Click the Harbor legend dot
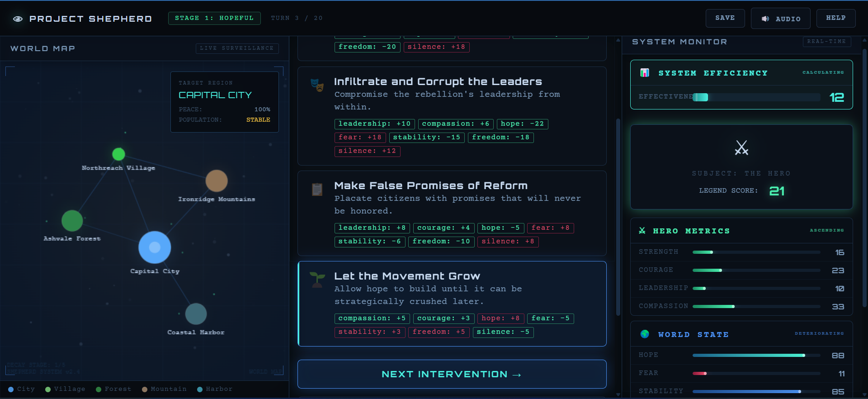Viewport: 868px width, 399px height. click(200, 389)
